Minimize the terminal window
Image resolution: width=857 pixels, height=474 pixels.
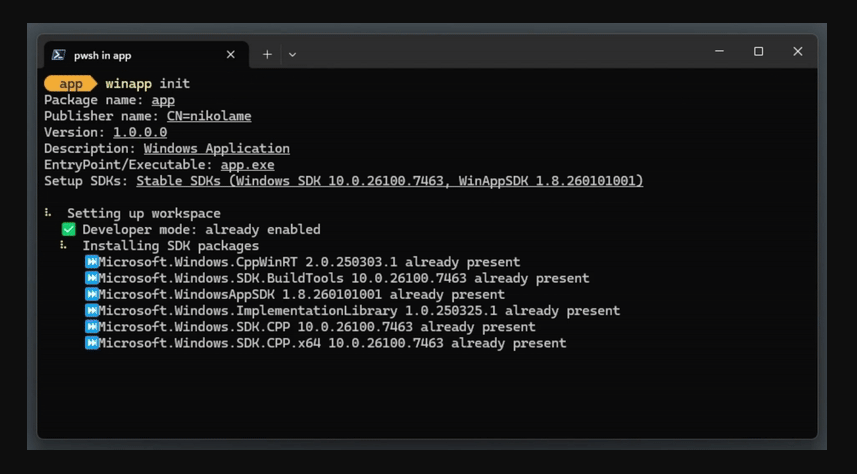point(719,51)
